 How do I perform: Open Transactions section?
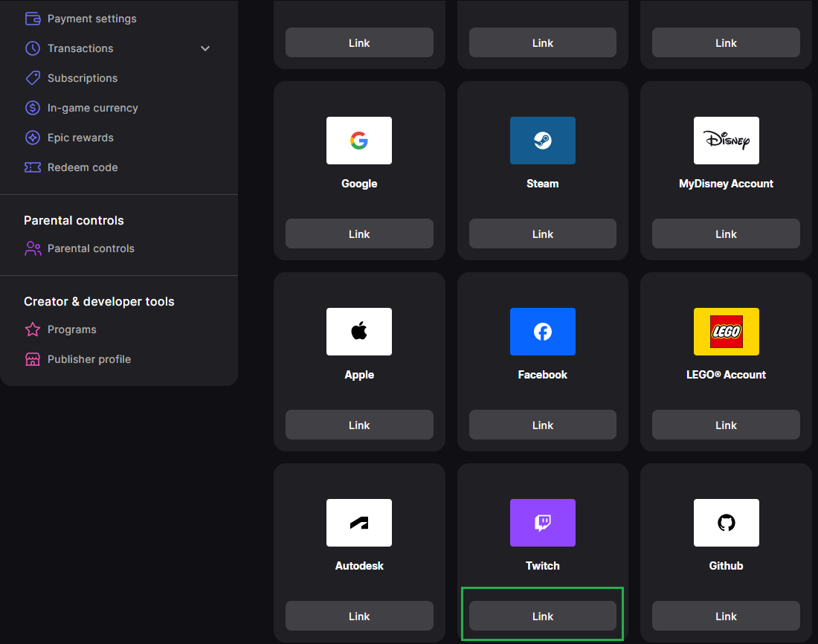point(80,48)
